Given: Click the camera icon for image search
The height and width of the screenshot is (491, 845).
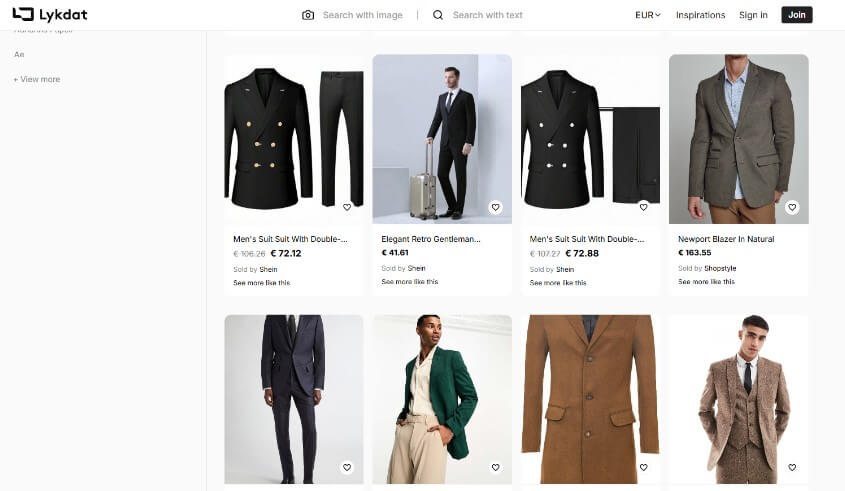Looking at the screenshot, I should coord(308,15).
